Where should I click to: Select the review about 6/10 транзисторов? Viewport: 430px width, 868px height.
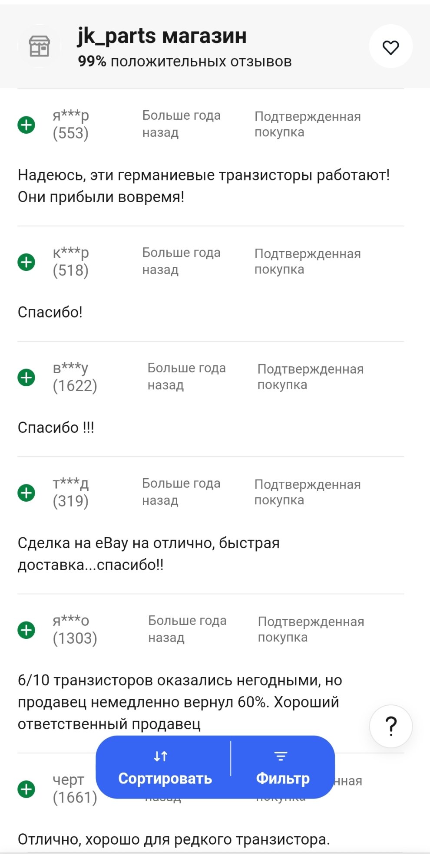tap(180, 702)
